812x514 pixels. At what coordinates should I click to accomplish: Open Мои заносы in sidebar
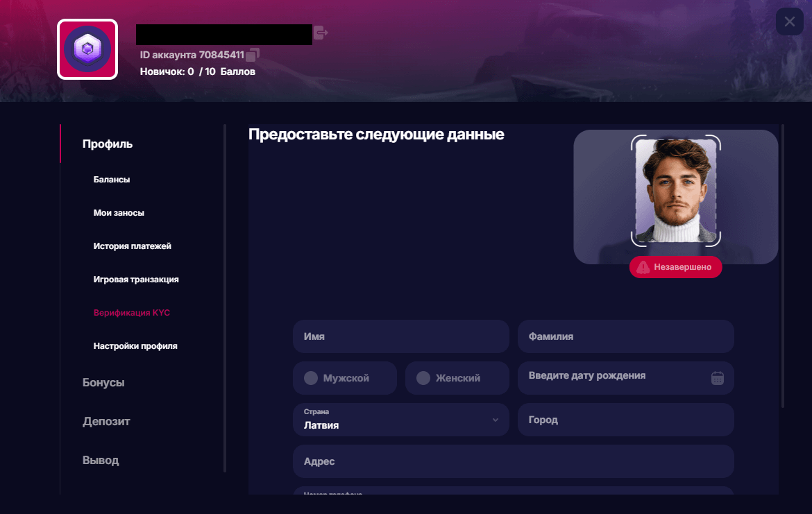point(119,213)
